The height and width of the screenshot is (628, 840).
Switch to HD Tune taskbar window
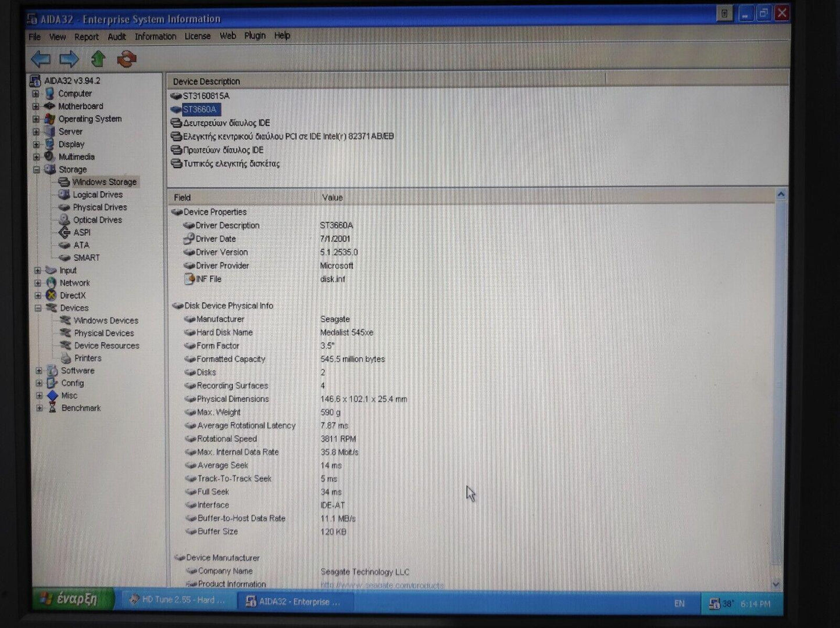[178, 600]
